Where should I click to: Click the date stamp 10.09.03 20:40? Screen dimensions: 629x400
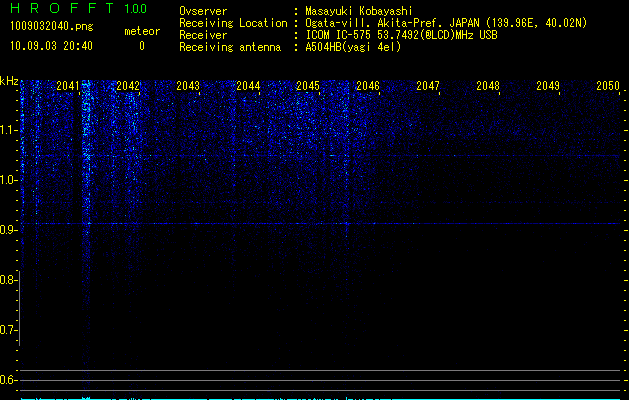[x=51, y=46]
